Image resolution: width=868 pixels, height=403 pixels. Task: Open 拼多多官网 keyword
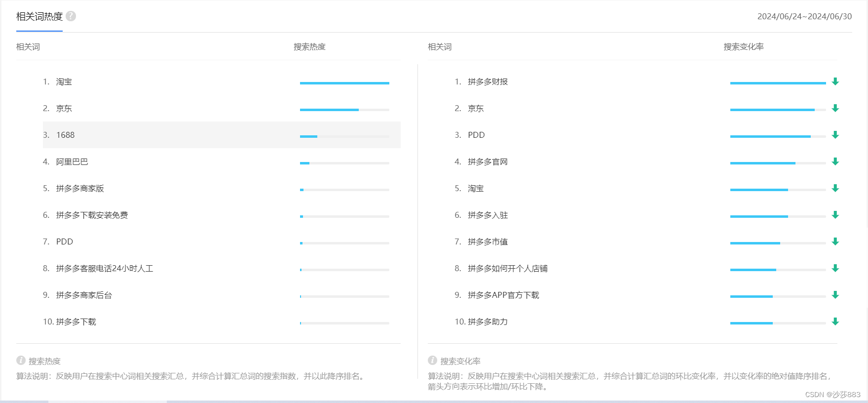488,162
